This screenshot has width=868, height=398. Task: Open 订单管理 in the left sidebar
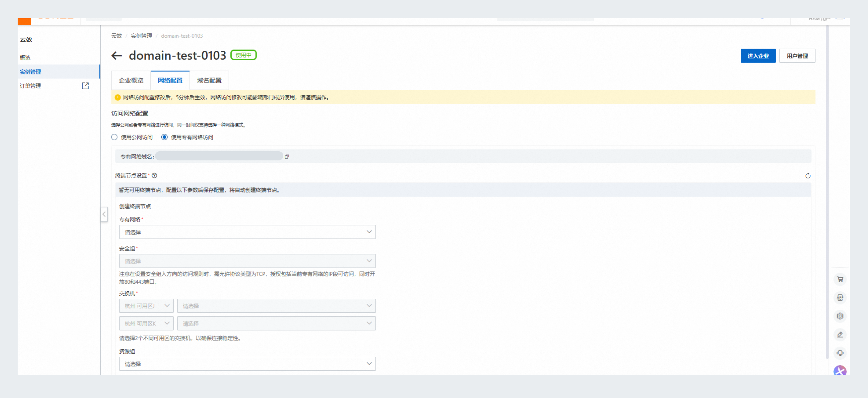[30, 86]
